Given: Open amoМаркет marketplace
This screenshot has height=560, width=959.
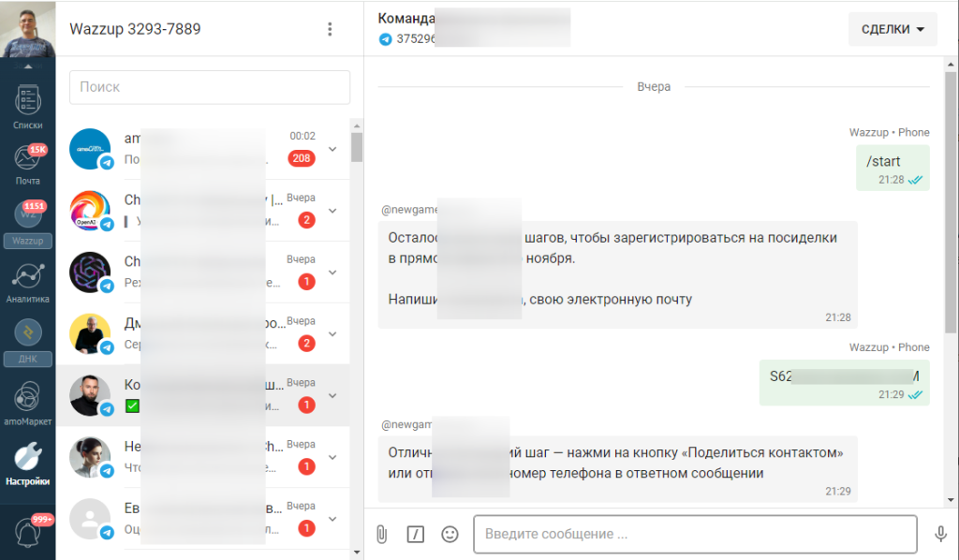Looking at the screenshot, I should (27, 401).
